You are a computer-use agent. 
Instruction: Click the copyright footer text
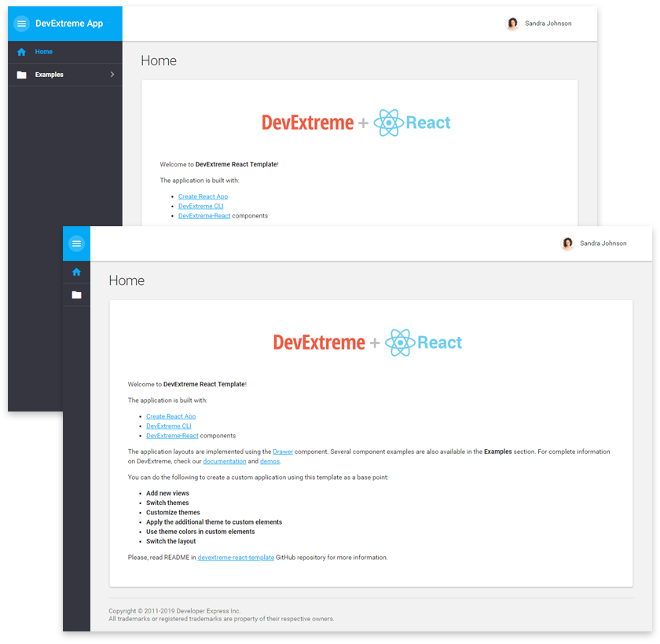pos(222,615)
